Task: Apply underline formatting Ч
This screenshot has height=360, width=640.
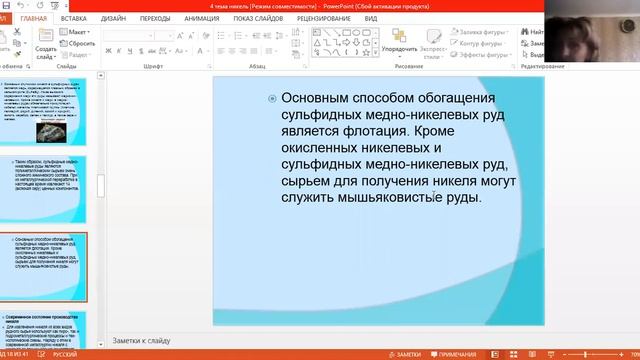Action: coord(130,51)
